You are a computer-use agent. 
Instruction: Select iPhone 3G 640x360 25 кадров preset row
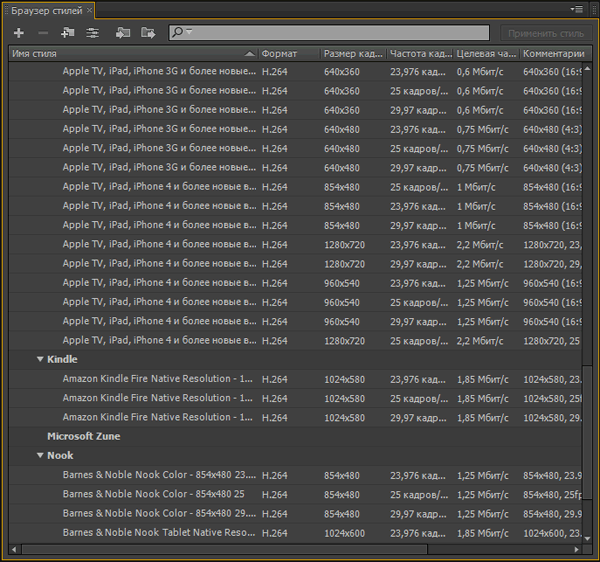click(295, 91)
